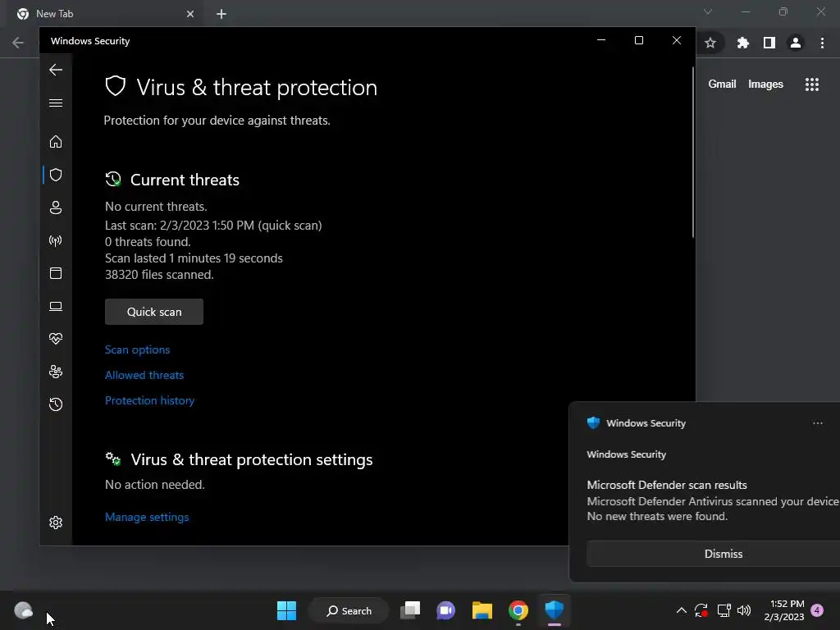Image resolution: width=840 pixels, height=630 pixels.
Task: Open App & browser control icon
Action: (x=56, y=273)
